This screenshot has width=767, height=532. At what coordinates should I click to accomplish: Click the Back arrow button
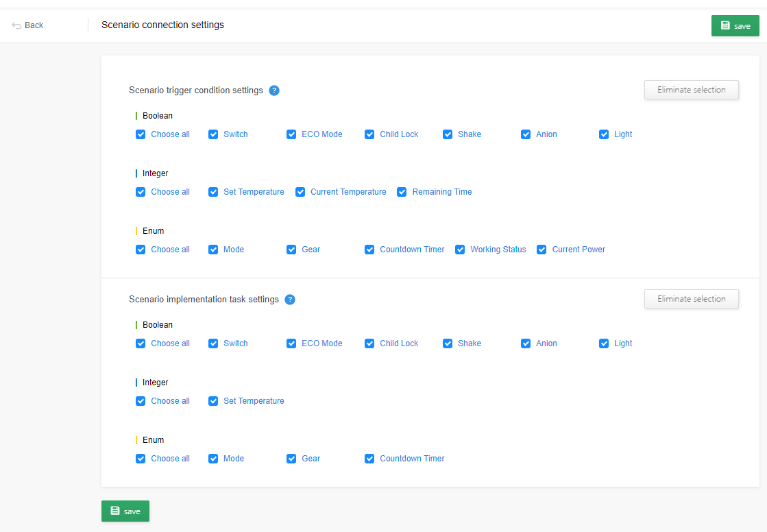pos(27,25)
